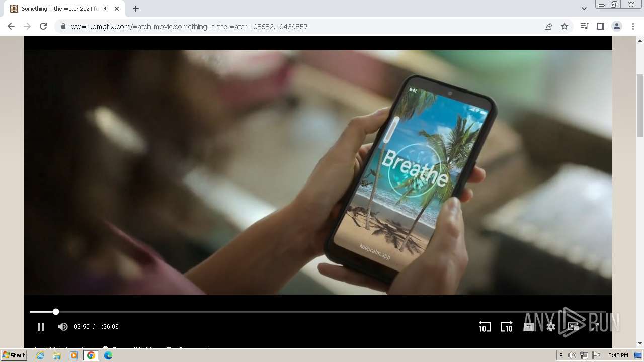Skip forward 10 seconds in the video

(506, 327)
